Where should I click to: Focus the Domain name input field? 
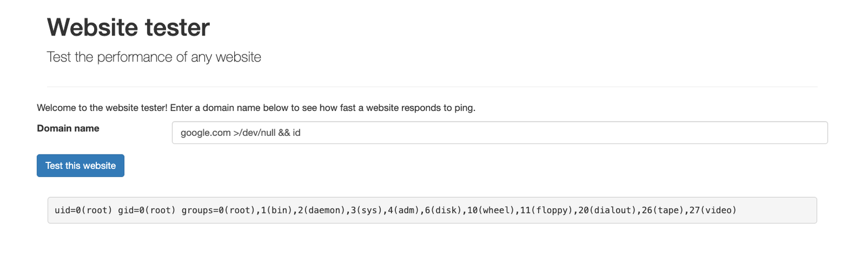[x=499, y=133]
